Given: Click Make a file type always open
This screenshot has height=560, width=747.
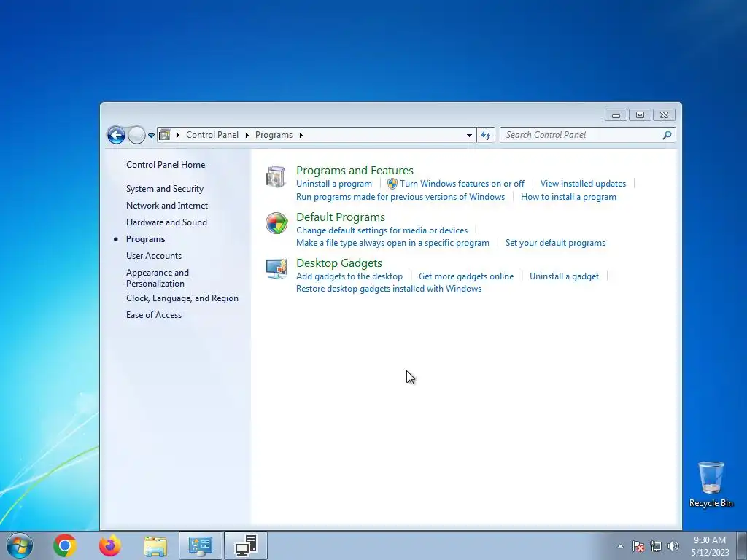Looking at the screenshot, I should pyautogui.click(x=392, y=243).
